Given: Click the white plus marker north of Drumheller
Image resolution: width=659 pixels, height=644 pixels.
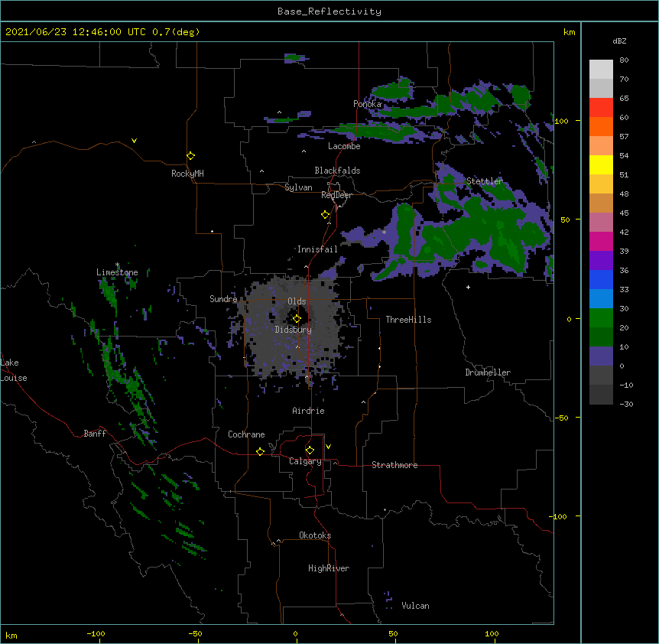Looking at the screenshot, I should pos(468,287).
